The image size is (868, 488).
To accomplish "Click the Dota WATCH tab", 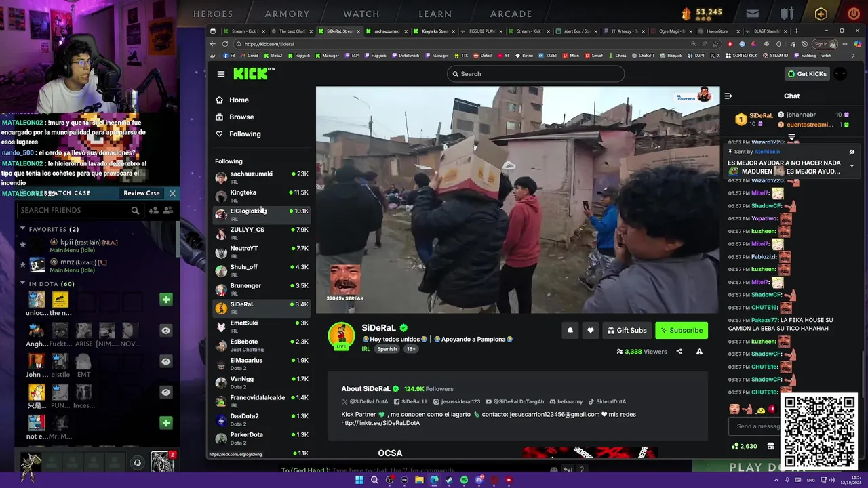I will click(x=361, y=14).
